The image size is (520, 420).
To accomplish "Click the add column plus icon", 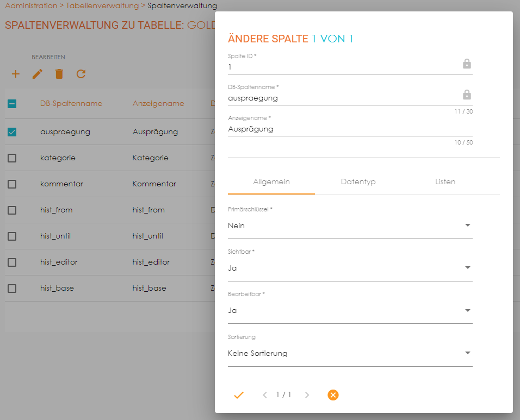I will 16,74.
